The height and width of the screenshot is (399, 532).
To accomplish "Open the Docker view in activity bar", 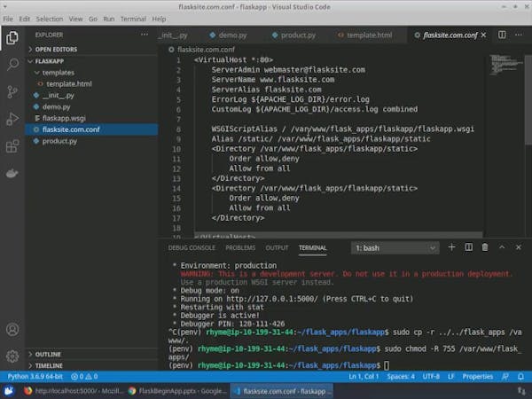I will 12,174.
